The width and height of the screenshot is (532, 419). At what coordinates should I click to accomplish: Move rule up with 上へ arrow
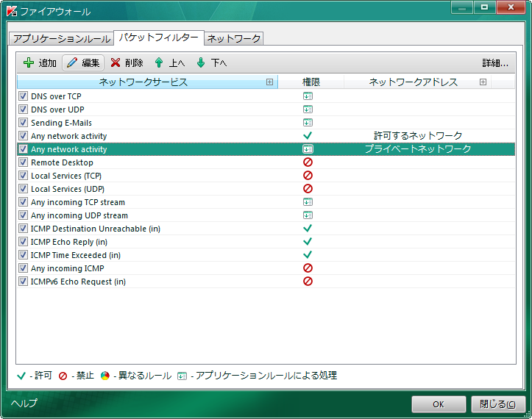tap(159, 63)
